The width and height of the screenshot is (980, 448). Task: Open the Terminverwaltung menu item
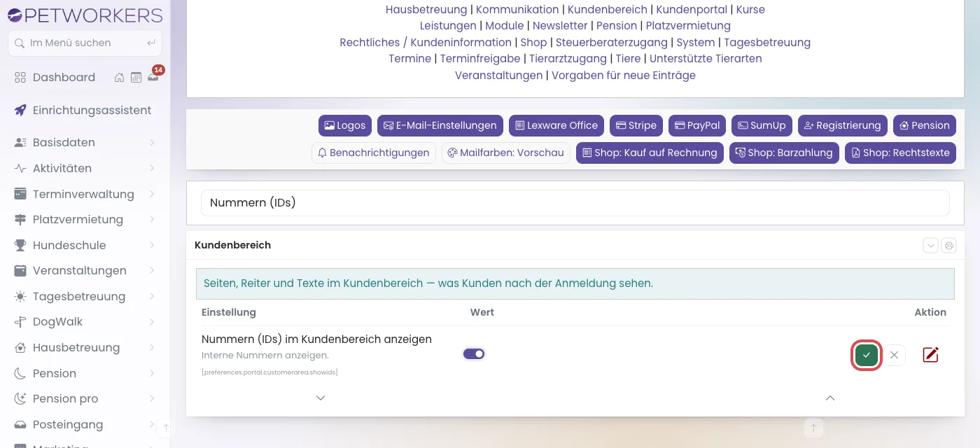pyautogui.click(x=85, y=194)
